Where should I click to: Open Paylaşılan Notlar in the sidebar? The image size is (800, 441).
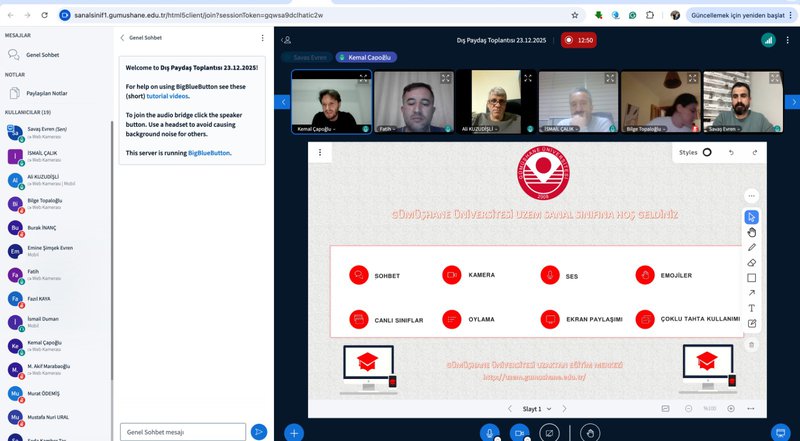pos(45,93)
